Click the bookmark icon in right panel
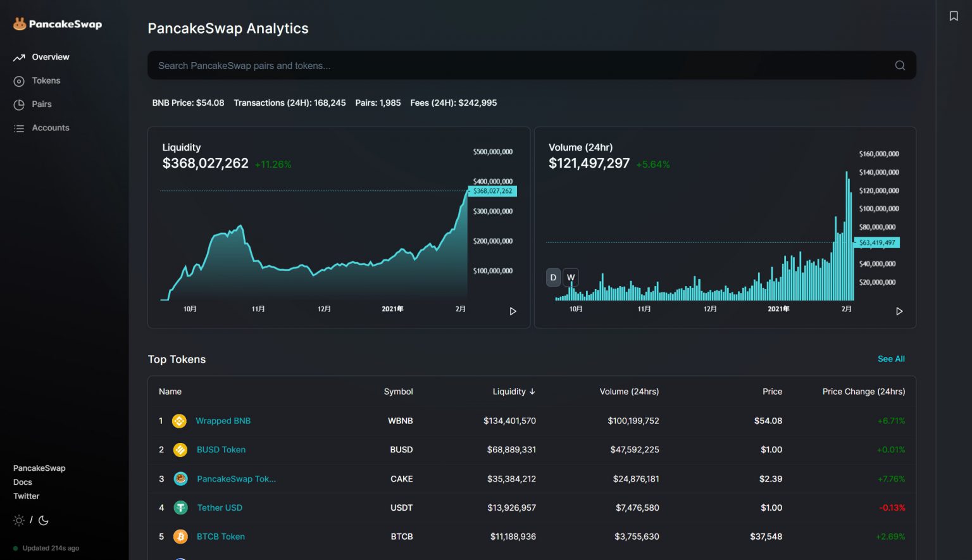 click(x=953, y=16)
